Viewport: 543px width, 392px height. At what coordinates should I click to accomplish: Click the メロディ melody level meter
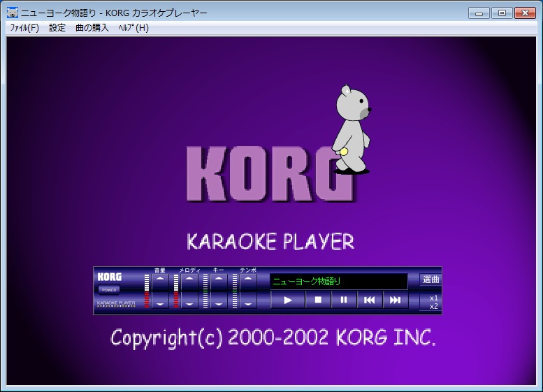[x=176, y=291]
